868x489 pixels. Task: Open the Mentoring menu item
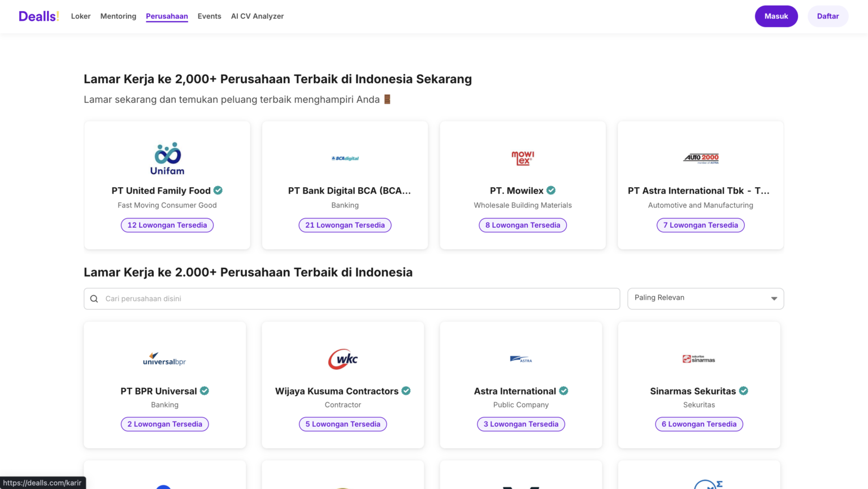(118, 16)
